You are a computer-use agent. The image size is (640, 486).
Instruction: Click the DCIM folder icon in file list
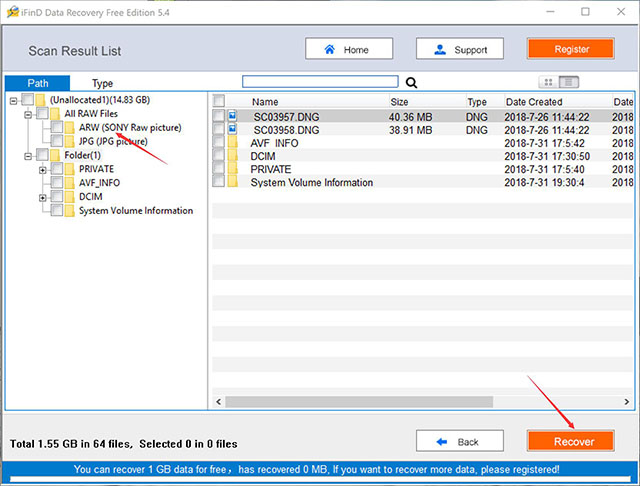(x=233, y=156)
